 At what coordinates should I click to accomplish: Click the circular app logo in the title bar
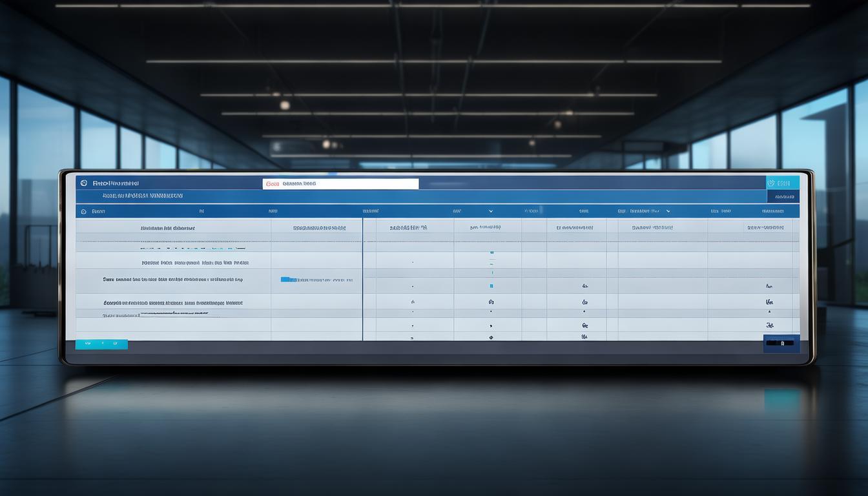click(83, 183)
